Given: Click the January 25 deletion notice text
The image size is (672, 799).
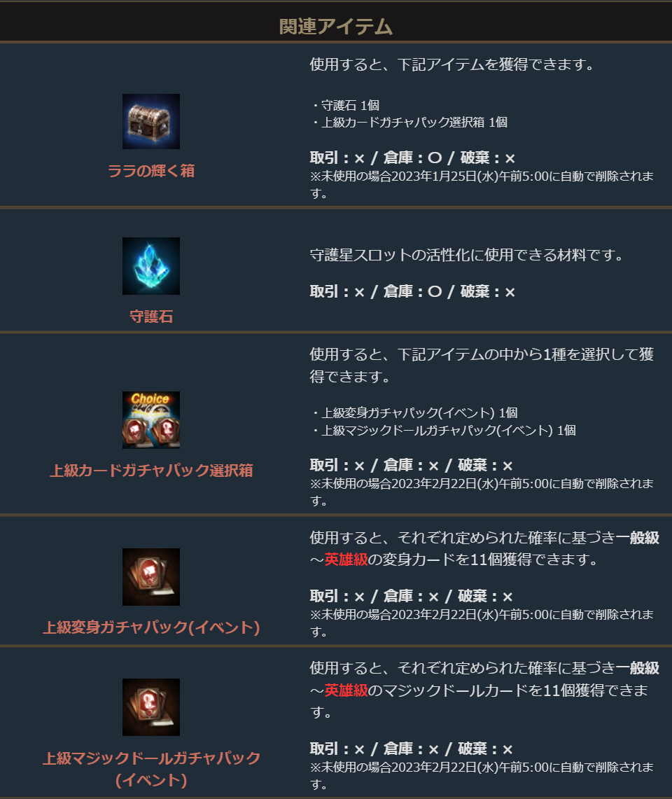Looking at the screenshot, I should pos(482,184).
